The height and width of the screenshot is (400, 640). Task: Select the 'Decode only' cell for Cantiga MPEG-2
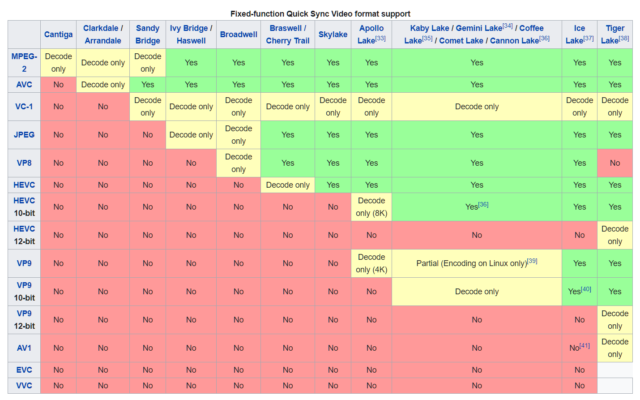[58, 62]
